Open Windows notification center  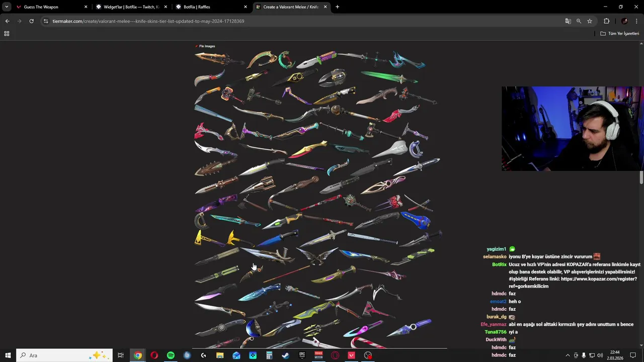633,355
